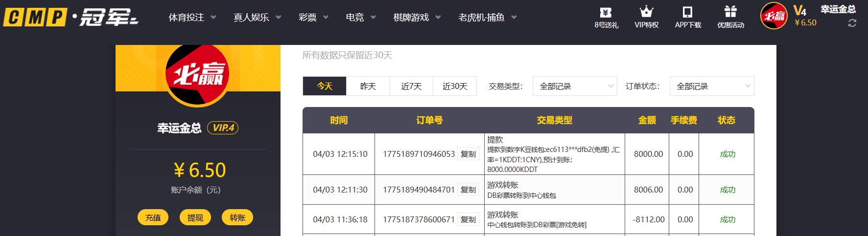Image resolution: width=868 pixels, height=236 pixels.
Task: Expand the 彩票 menu
Action: pos(313,18)
